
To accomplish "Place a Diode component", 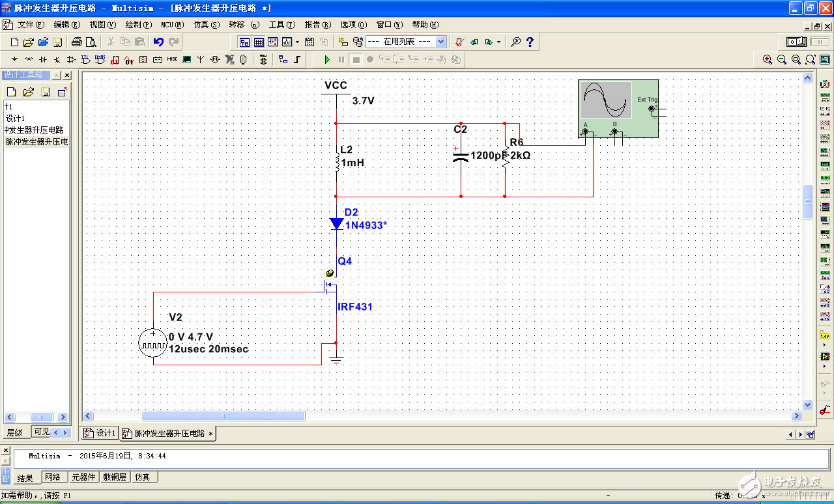I will 43,59.
